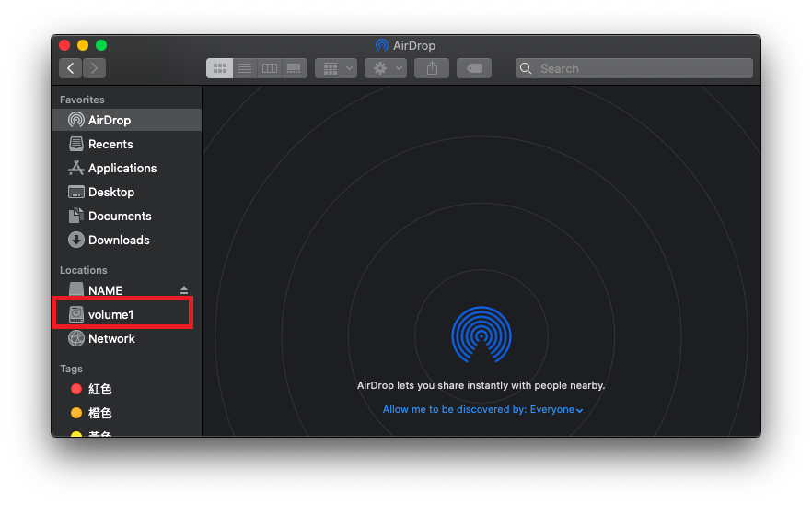Click the magnifying glass search icon
Image resolution: width=812 pixels, height=505 pixels.
coord(526,68)
